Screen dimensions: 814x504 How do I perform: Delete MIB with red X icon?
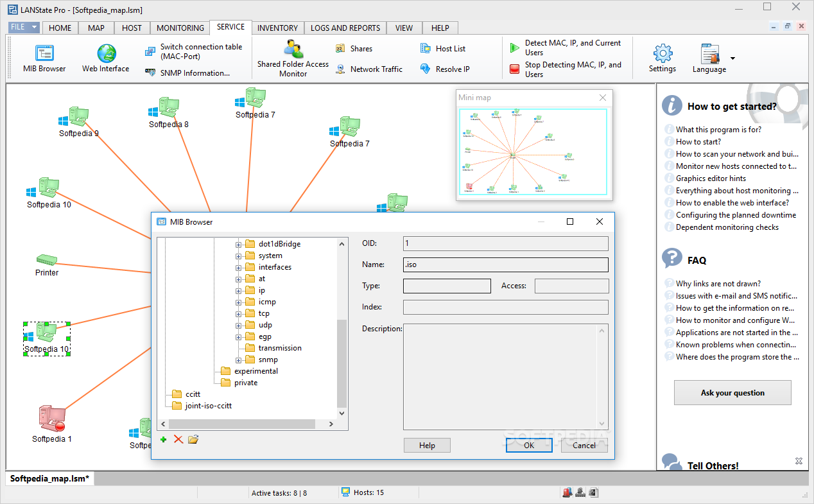[178, 439]
